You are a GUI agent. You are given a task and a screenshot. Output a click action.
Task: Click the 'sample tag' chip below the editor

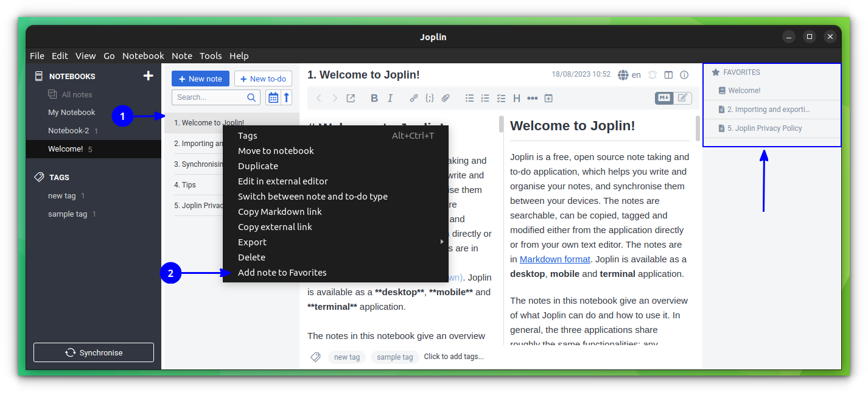point(394,357)
